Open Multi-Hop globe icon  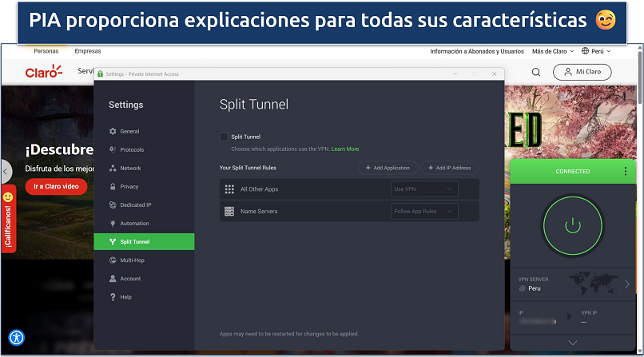tap(113, 260)
